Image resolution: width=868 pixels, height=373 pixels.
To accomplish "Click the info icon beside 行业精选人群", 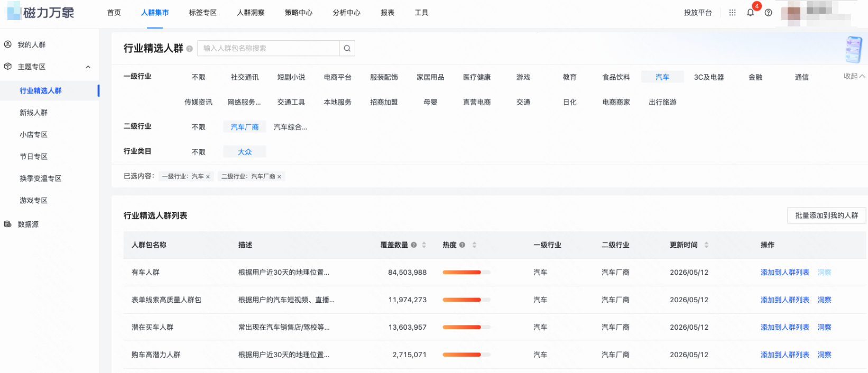I will tap(189, 49).
